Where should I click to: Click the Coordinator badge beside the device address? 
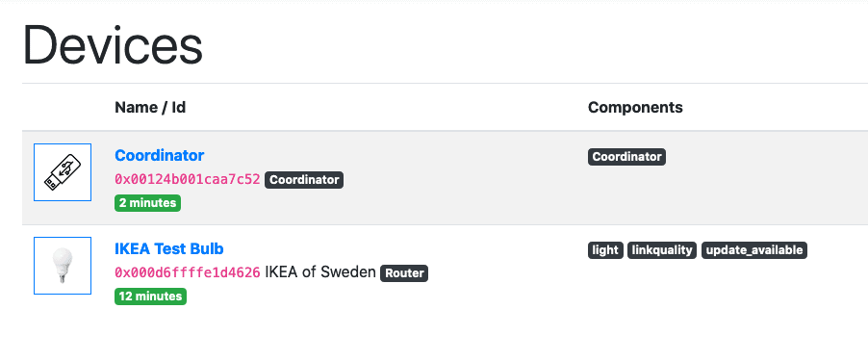pyautogui.click(x=304, y=180)
